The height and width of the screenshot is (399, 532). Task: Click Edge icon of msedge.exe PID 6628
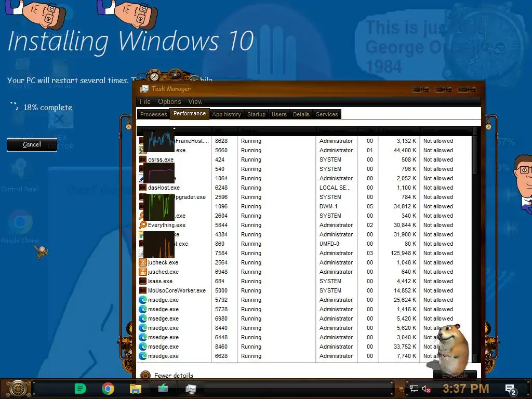[143, 356]
